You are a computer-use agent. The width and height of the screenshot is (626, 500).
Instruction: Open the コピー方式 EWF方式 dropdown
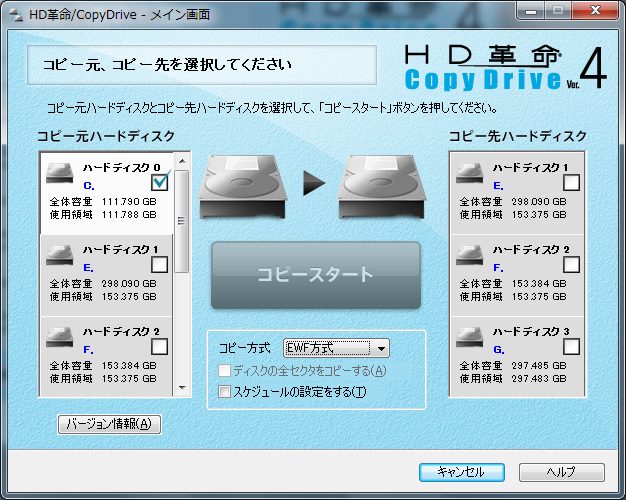pyautogui.click(x=336, y=348)
